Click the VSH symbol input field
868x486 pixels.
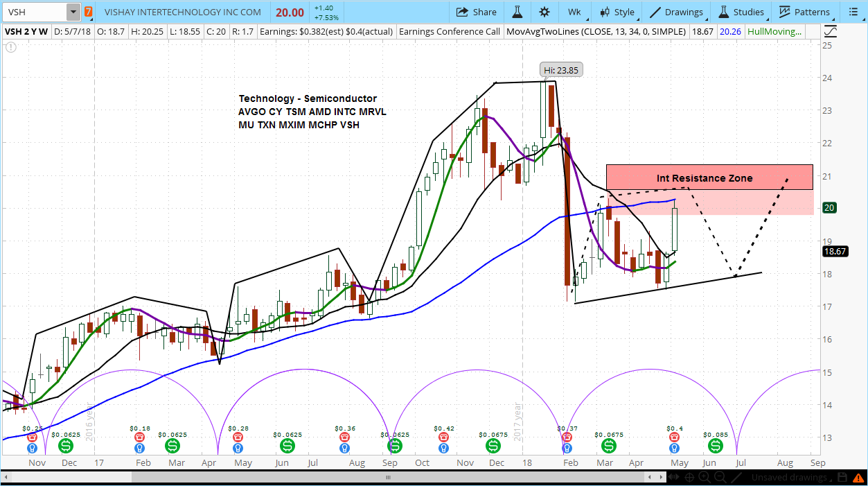(35, 12)
